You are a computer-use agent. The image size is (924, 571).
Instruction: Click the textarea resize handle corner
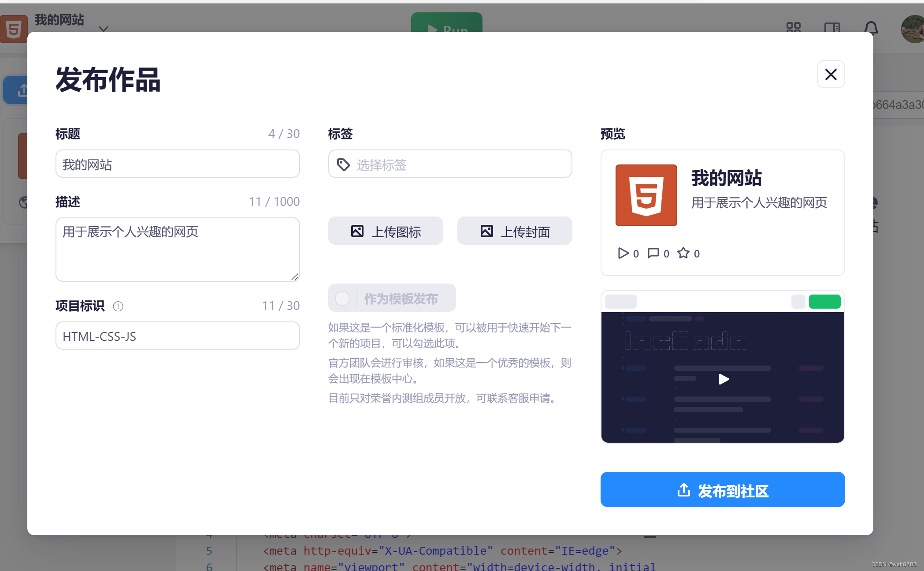[295, 277]
